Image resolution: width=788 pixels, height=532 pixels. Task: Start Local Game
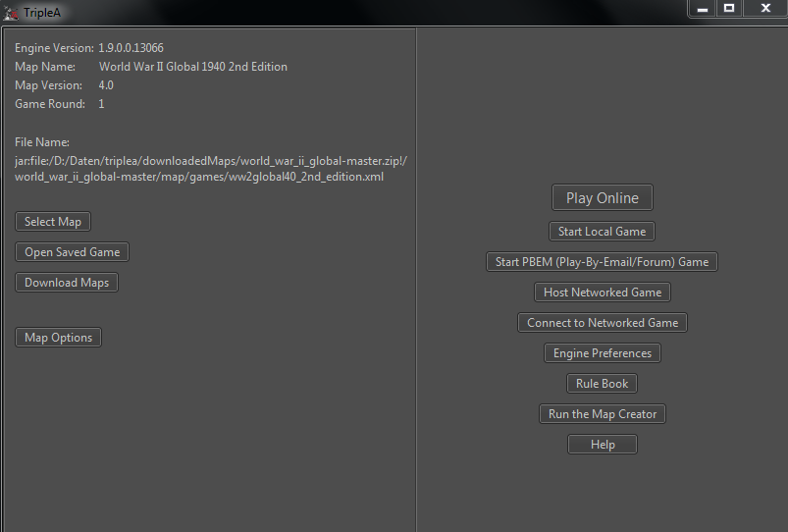[x=603, y=232]
